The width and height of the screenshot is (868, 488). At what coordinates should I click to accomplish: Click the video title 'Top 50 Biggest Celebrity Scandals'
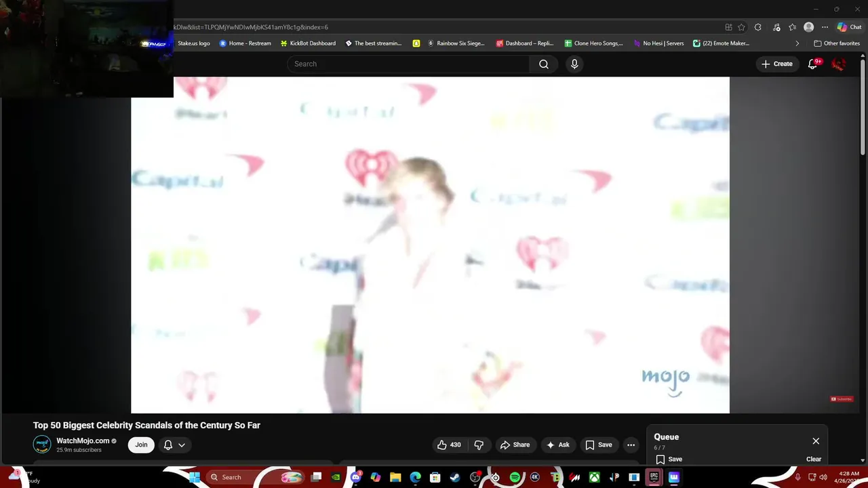coord(146,426)
